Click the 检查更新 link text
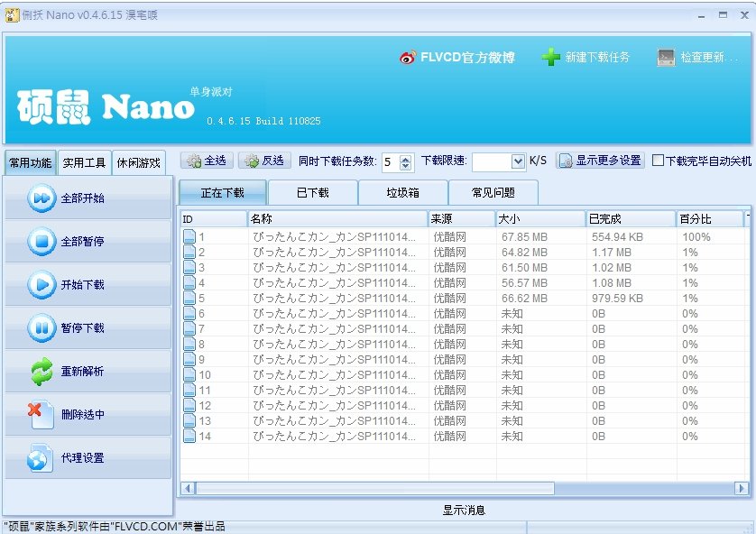Viewport: 756px width, 534px height. [709, 58]
